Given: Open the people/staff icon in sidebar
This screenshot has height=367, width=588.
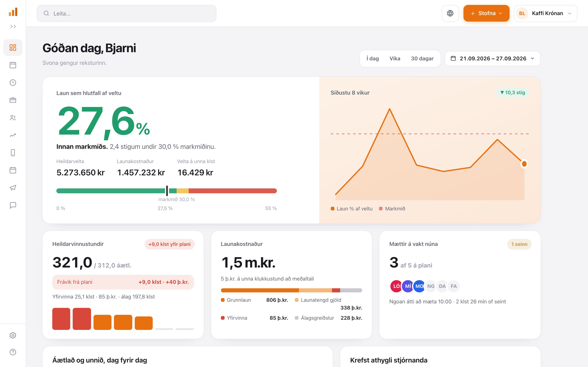Looking at the screenshot, I should 13,118.
